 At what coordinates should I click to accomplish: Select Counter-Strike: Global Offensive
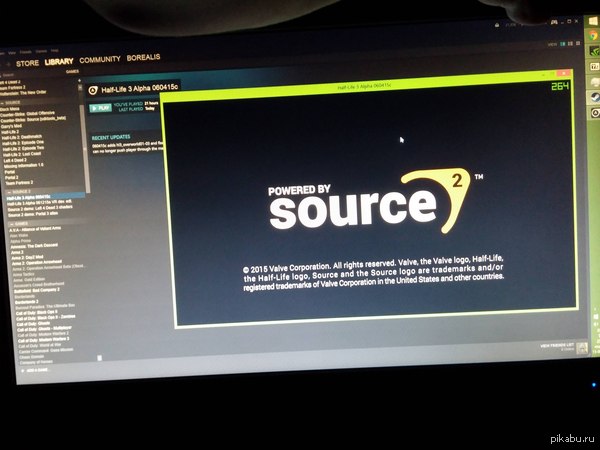28,114
